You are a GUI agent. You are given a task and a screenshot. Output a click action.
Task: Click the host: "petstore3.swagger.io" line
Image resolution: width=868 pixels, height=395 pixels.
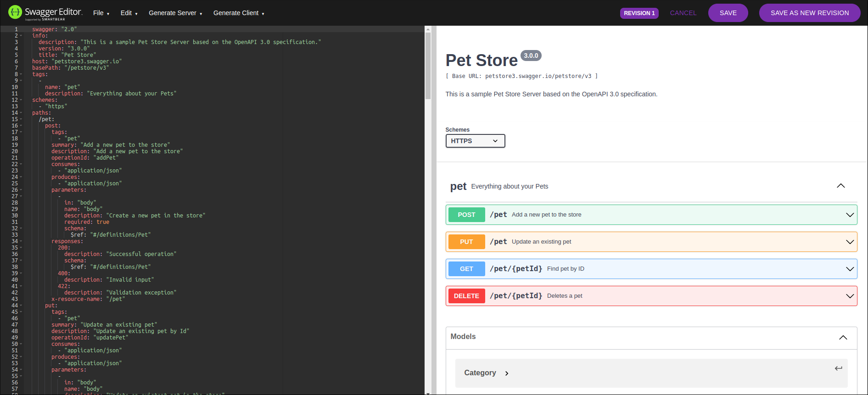(77, 61)
